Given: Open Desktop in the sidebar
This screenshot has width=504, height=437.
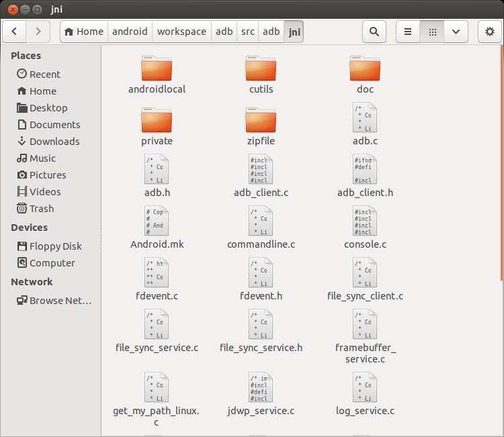Looking at the screenshot, I should tap(42, 108).
